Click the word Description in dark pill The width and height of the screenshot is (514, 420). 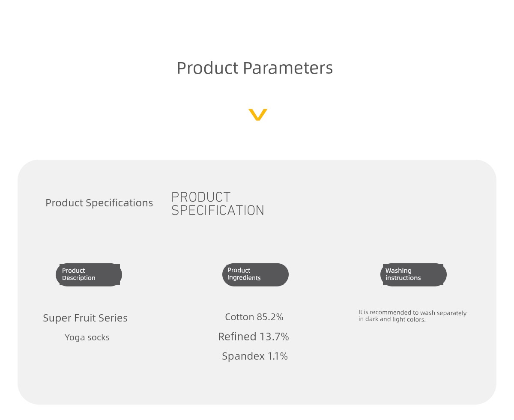coord(79,278)
